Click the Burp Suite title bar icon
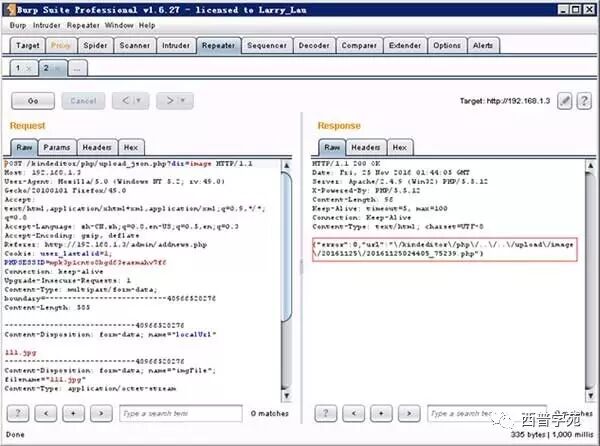This screenshot has width=600, height=446. (x=10, y=10)
